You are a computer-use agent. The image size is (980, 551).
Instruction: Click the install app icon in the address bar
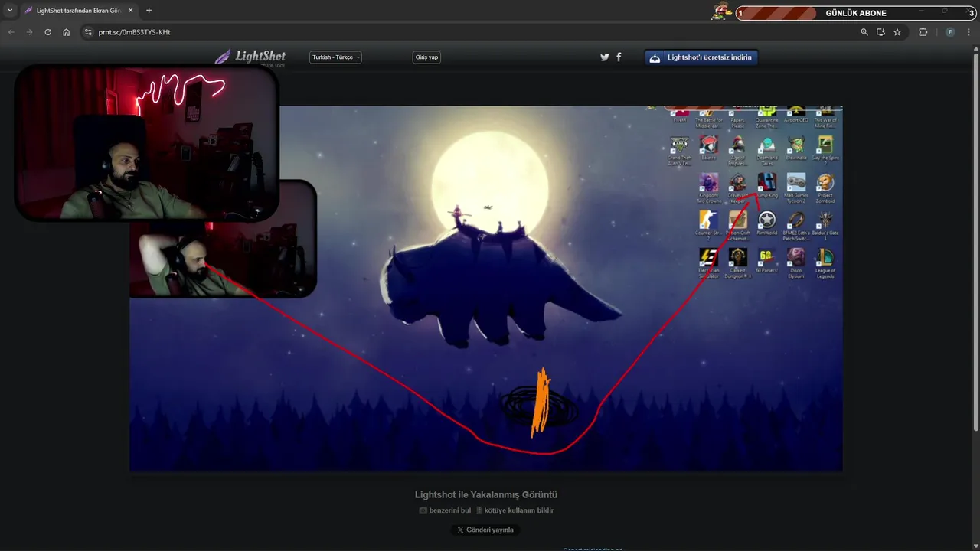(x=881, y=32)
